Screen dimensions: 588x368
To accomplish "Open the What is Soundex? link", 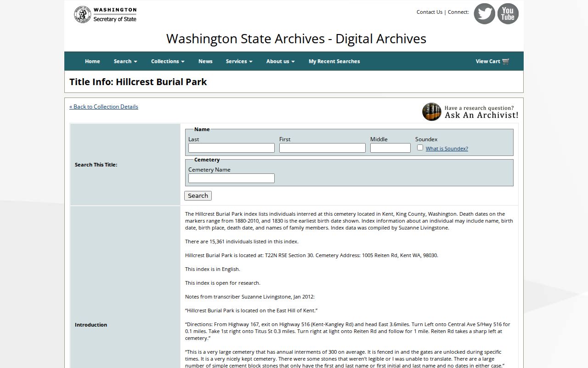I will coord(447,149).
